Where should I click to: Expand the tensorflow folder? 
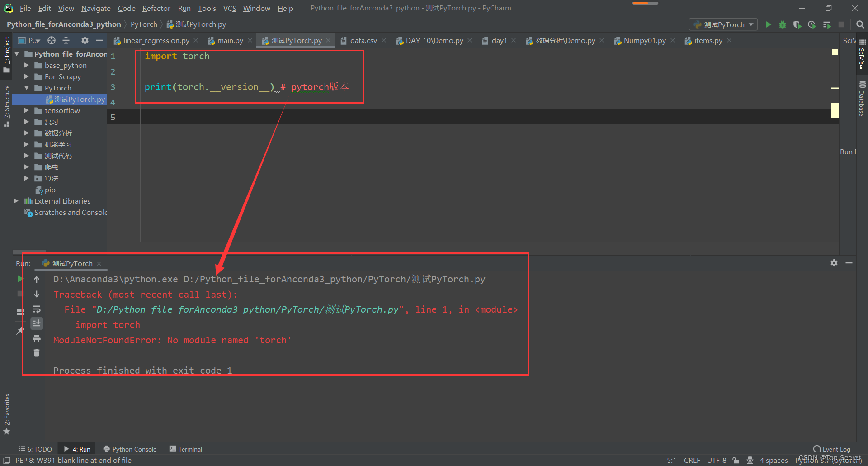click(27, 110)
